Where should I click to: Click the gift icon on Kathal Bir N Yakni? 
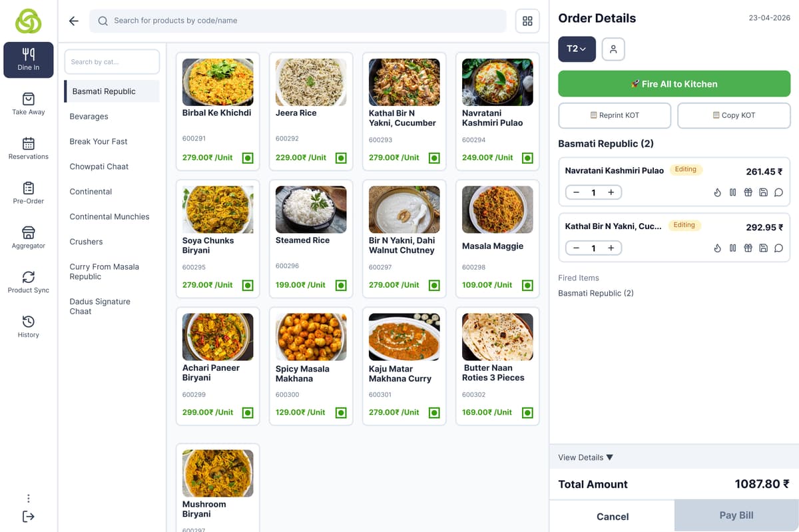pos(748,248)
